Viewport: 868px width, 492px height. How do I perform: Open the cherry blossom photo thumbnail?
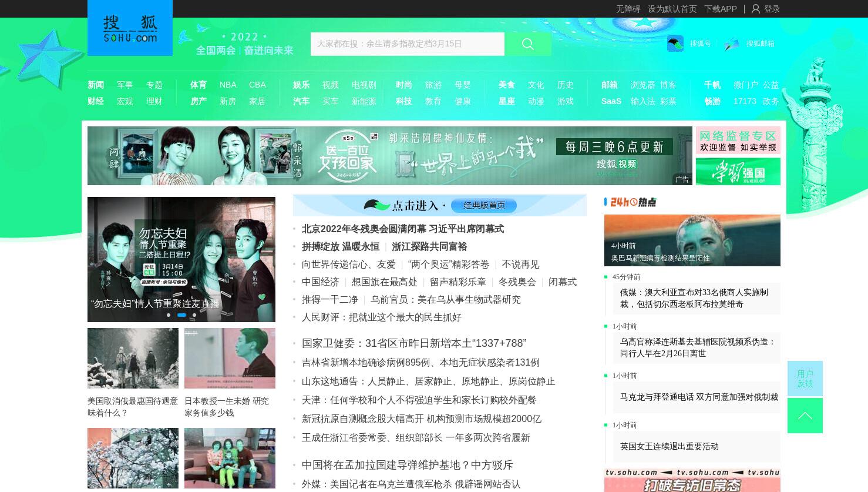133,458
